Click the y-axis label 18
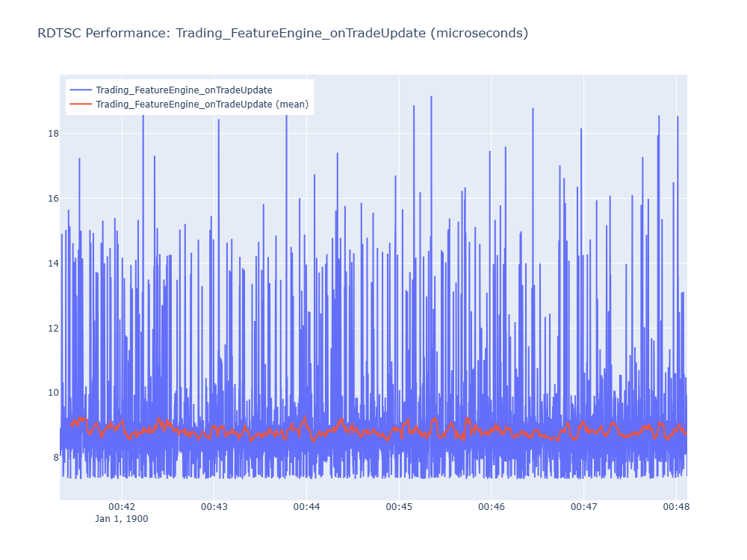This screenshot has height=560, width=747. 53,134
